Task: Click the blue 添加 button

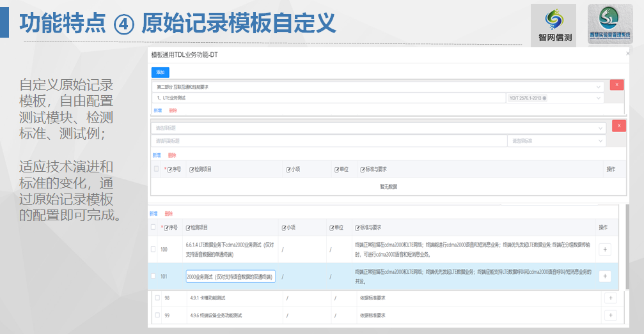Action: (x=160, y=72)
